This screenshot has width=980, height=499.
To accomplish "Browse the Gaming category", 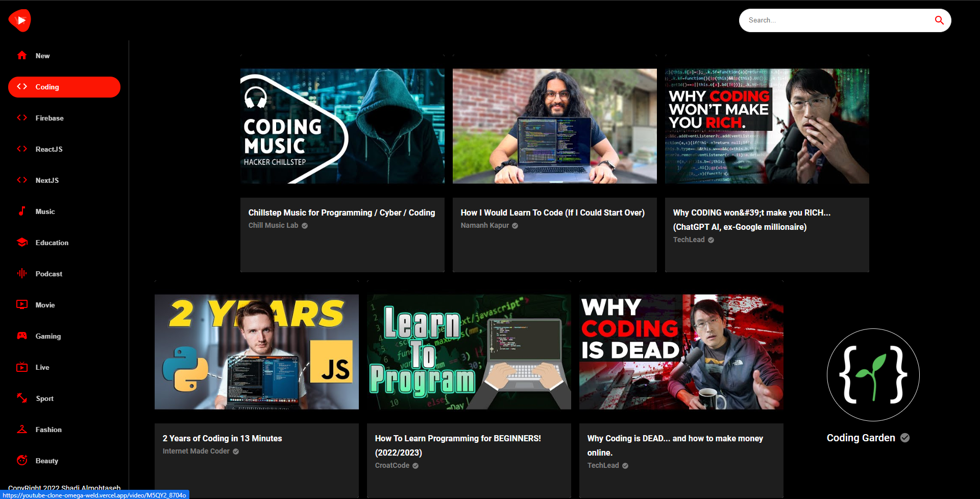I will coord(64,336).
